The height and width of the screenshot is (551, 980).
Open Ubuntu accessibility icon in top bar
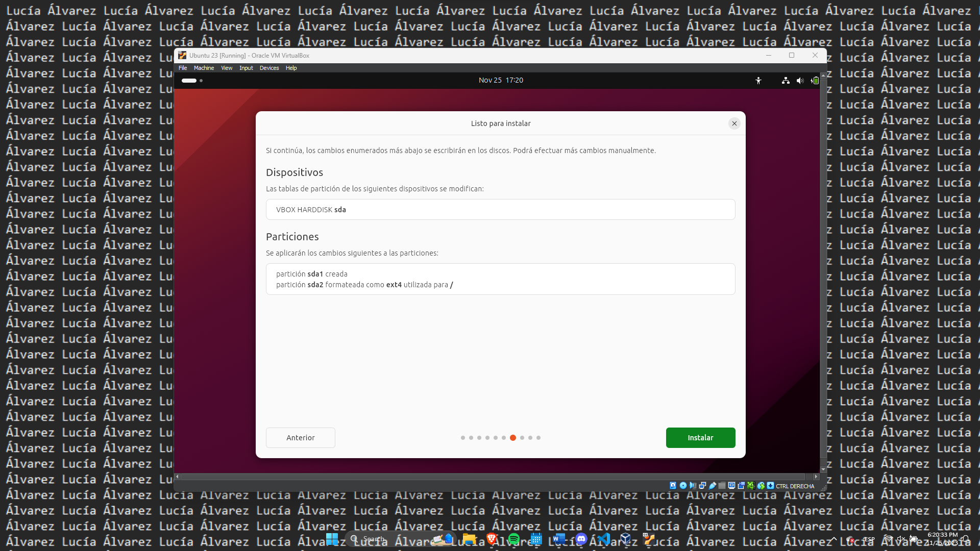click(758, 81)
